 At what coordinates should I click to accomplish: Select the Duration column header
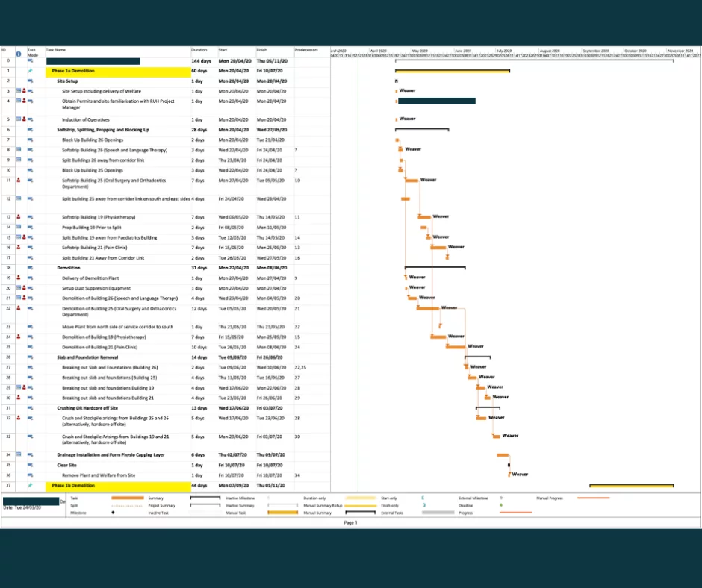click(x=199, y=50)
